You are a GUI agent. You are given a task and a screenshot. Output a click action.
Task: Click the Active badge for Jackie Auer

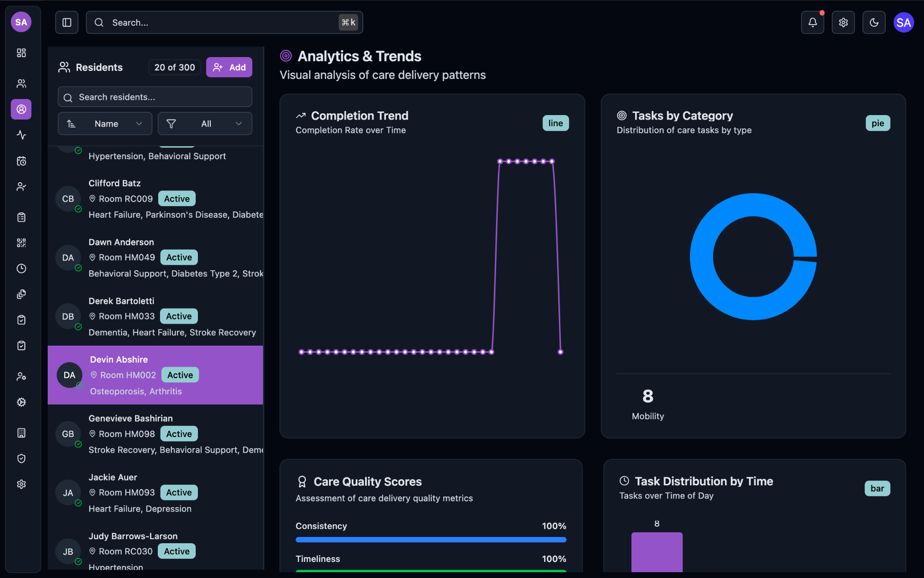point(179,492)
